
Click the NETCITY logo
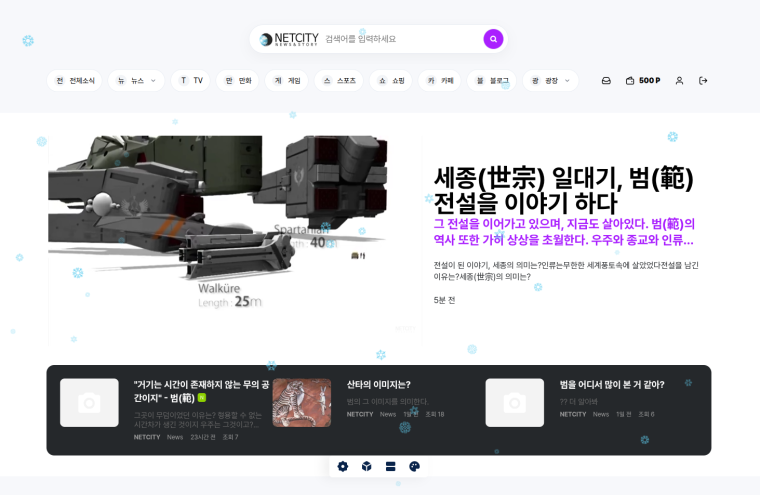[x=288, y=39]
